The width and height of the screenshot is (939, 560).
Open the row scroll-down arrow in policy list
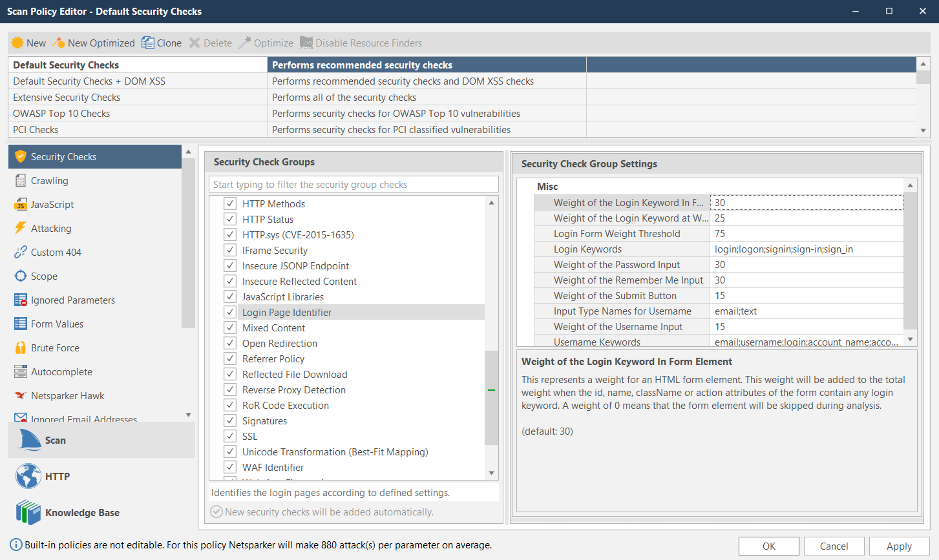coord(924,130)
